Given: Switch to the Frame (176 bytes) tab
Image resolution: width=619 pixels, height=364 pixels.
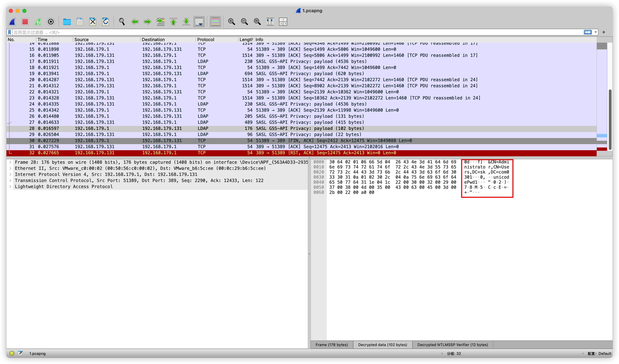Looking at the screenshot, I should [x=332, y=345].
